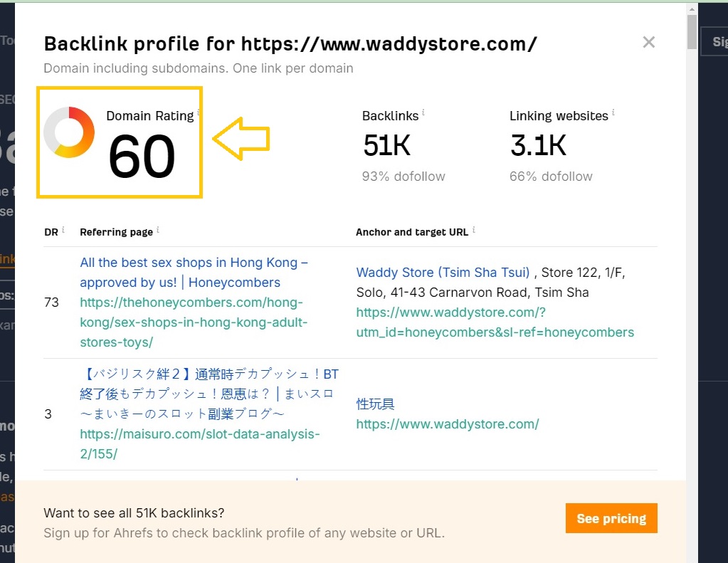
Task: Close the Backlink profile dialog
Action: [x=648, y=43]
